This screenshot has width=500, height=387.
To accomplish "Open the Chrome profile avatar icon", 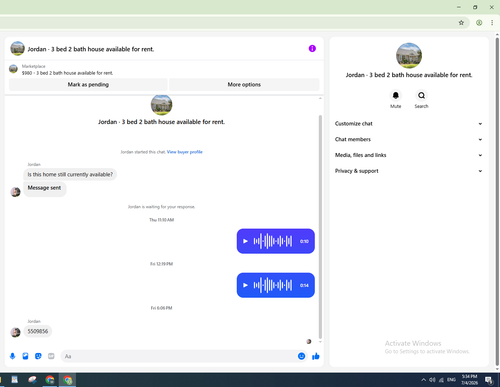I will pos(479,23).
